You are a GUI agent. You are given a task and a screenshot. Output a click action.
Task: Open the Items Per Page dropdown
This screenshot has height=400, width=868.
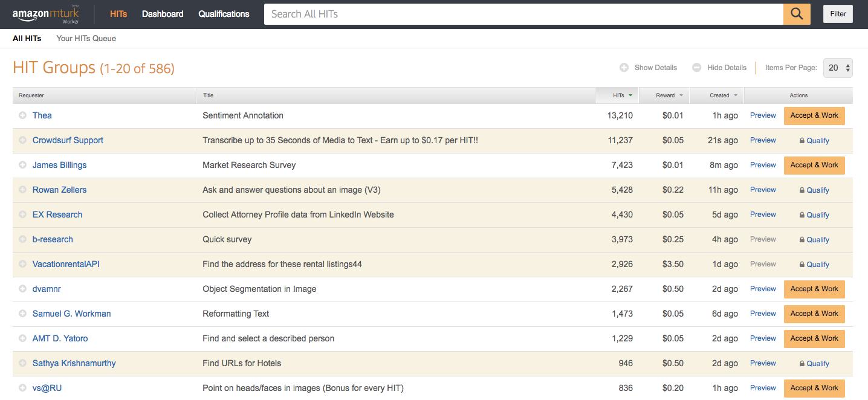tap(838, 68)
